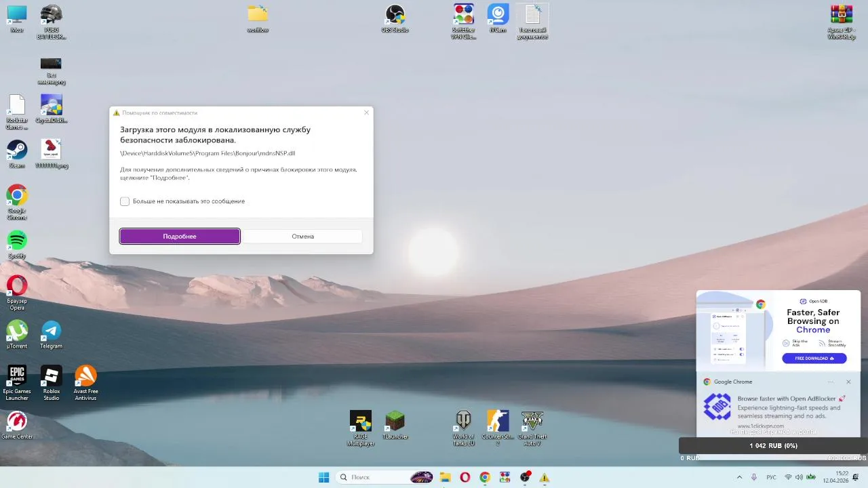Open Chrome from the taskbar
The height and width of the screenshot is (488, 868).
click(485, 477)
